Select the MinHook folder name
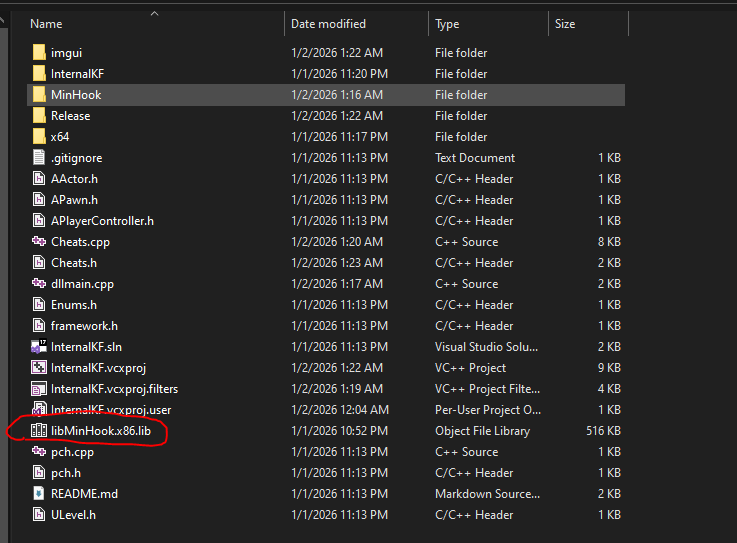This screenshot has height=543, width=737. [x=76, y=95]
